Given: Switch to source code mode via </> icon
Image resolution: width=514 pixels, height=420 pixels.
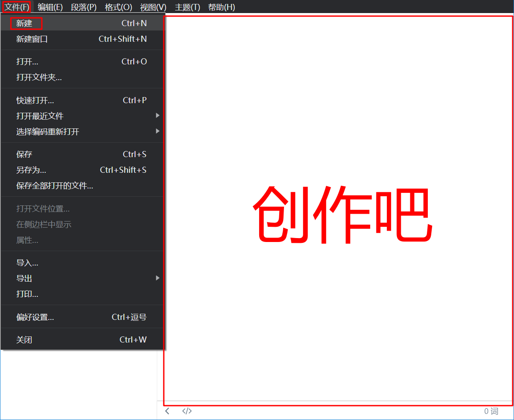Looking at the screenshot, I should tap(186, 410).
